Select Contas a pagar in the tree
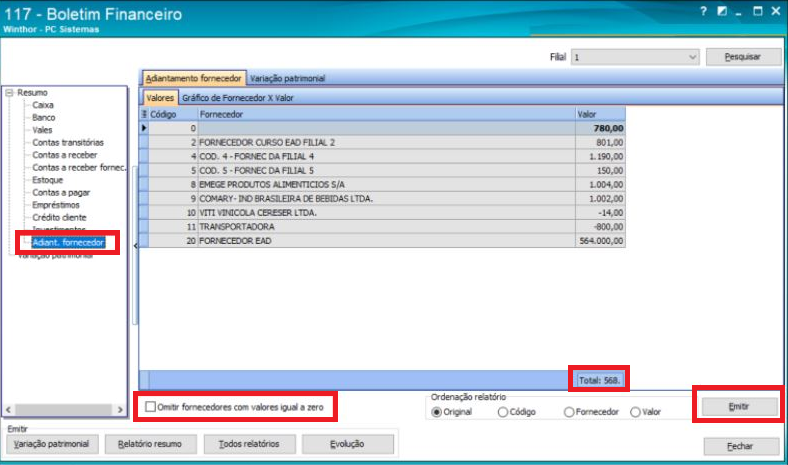Viewport: 788px width, 465px height. (61, 193)
